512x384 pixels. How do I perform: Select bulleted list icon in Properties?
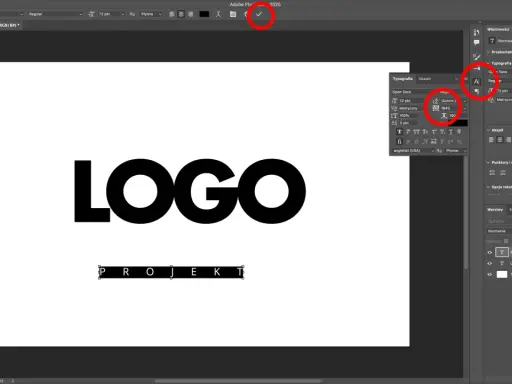pyautogui.click(x=492, y=172)
